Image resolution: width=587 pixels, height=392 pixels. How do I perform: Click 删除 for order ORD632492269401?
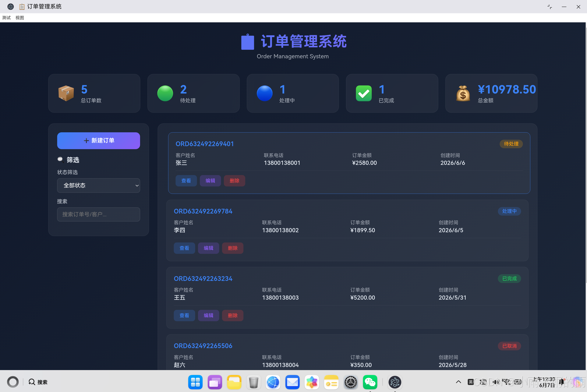tap(235, 181)
